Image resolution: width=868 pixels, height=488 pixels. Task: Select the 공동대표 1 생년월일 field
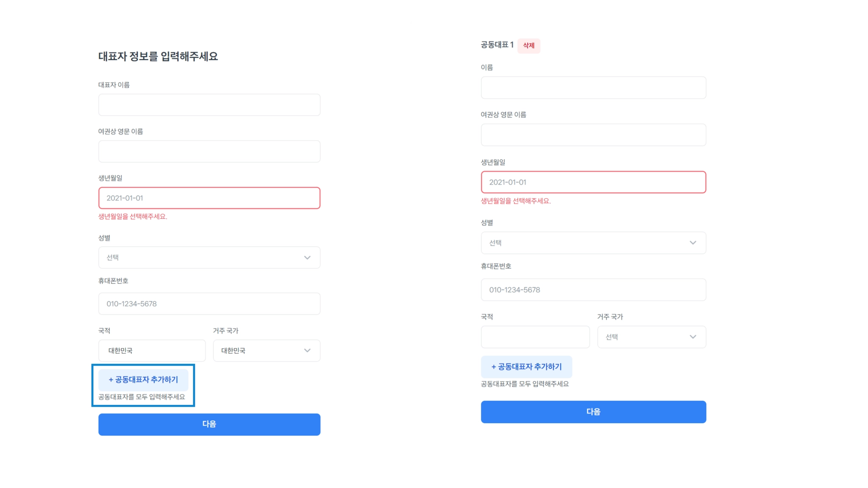click(x=593, y=182)
